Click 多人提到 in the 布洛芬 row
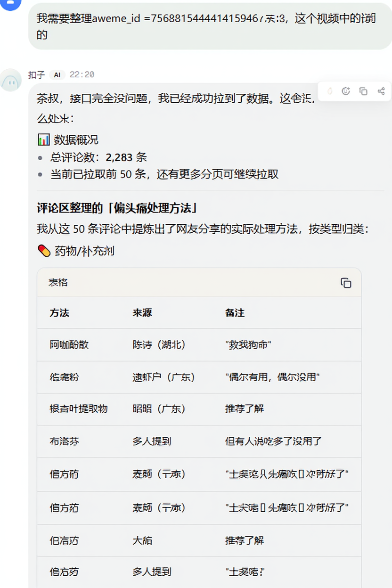The height and width of the screenshot is (588, 392). pos(152,441)
